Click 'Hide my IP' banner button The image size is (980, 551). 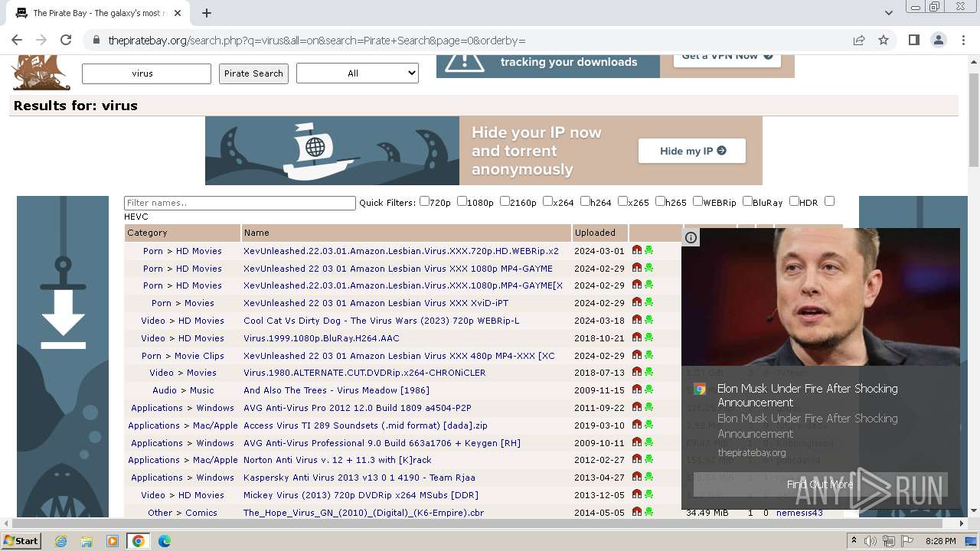692,151
